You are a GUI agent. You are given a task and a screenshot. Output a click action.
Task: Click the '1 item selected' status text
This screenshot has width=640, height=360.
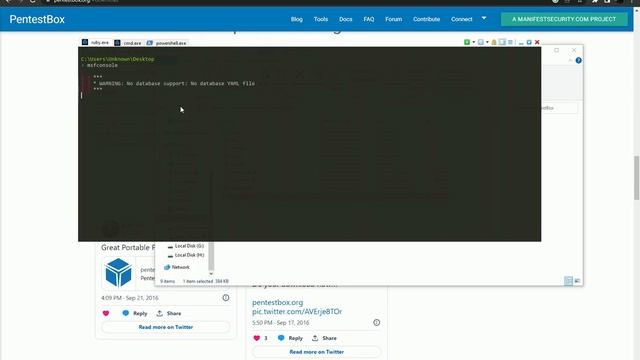click(198, 281)
